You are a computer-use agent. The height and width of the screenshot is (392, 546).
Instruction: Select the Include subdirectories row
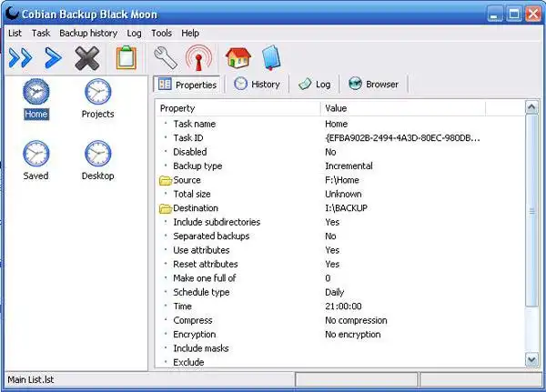tap(341, 222)
